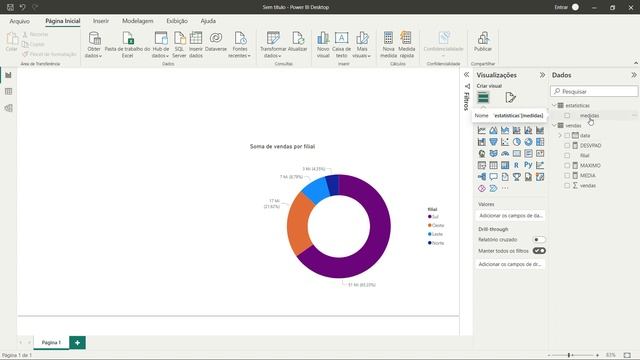
Task: Switch to the Inserir ribbon tab
Action: 101,21
